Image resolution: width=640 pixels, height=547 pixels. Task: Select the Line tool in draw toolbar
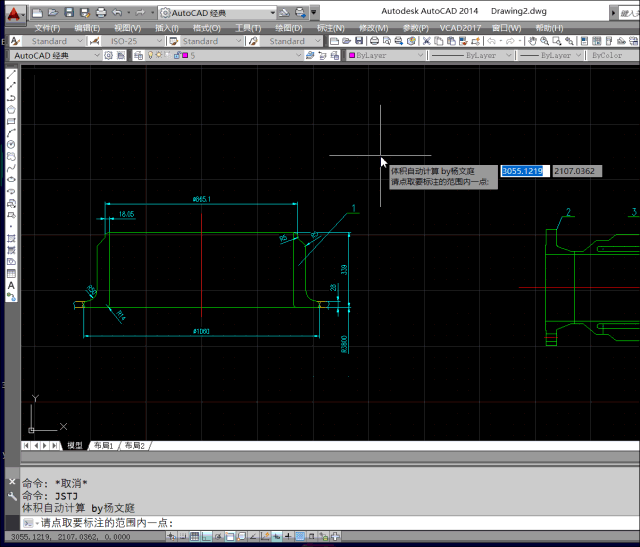click(x=11, y=75)
